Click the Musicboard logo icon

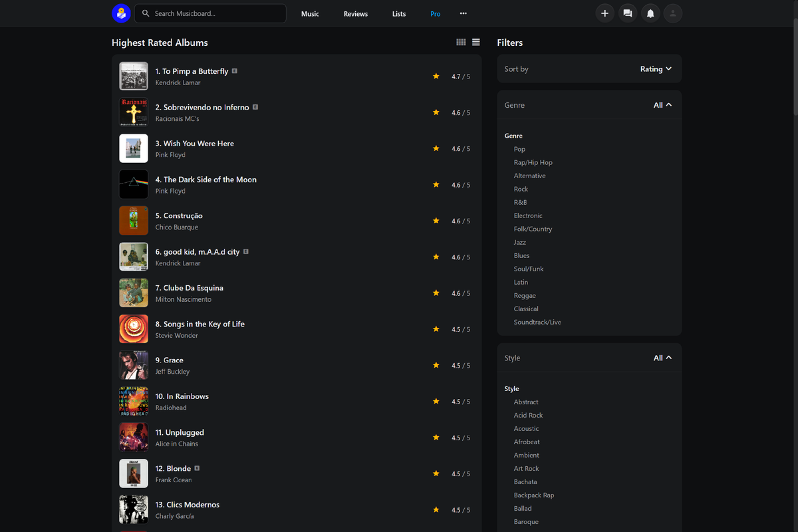coord(121,13)
